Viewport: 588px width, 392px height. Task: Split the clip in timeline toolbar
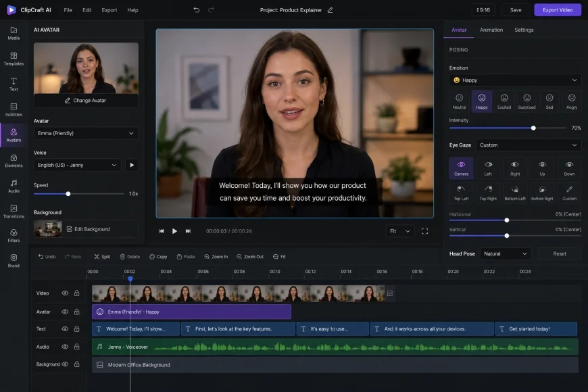[102, 257]
